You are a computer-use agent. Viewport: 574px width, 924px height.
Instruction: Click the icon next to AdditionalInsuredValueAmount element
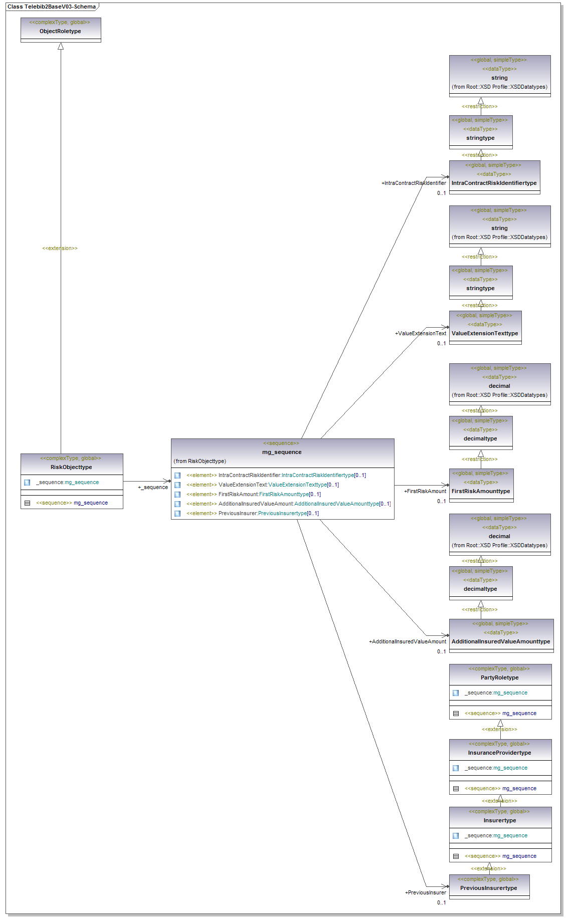point(177,504)
